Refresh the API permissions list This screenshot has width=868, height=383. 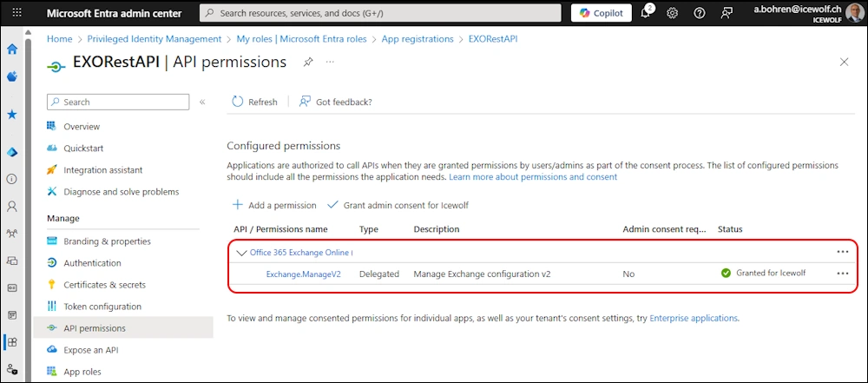(254, 102)
